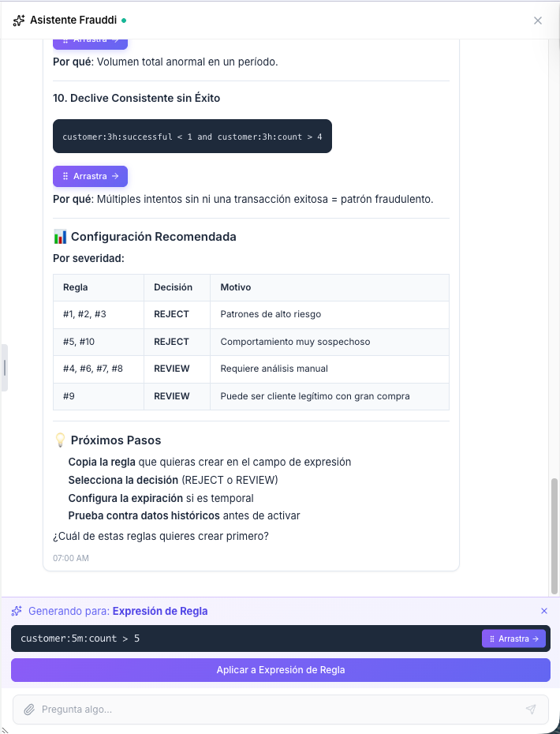
Task: Click the lightbulb icon next to Próximos Pasos
Action: tap(62, 440)
